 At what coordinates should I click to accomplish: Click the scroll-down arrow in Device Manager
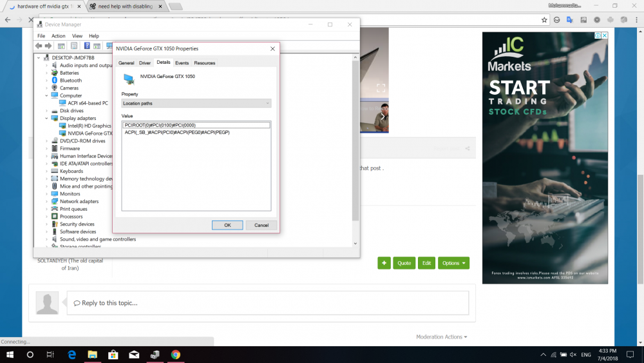point(355,243)
